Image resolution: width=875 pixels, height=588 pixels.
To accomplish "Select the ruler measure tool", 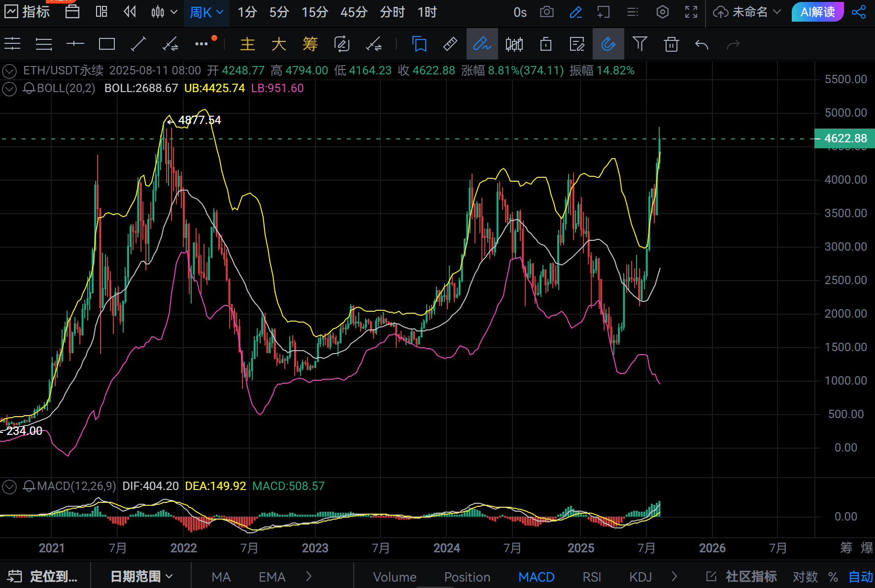I will pyautogui.click(x=450, y=44).
